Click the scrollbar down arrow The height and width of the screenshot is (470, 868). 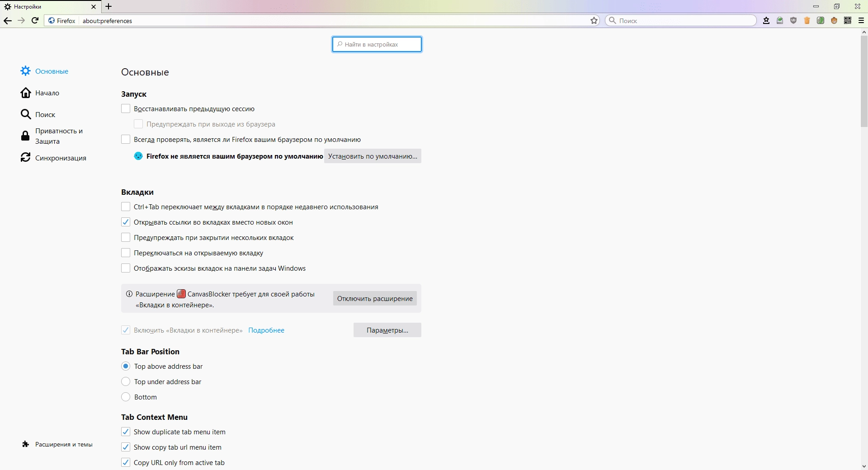coord(864,466)
